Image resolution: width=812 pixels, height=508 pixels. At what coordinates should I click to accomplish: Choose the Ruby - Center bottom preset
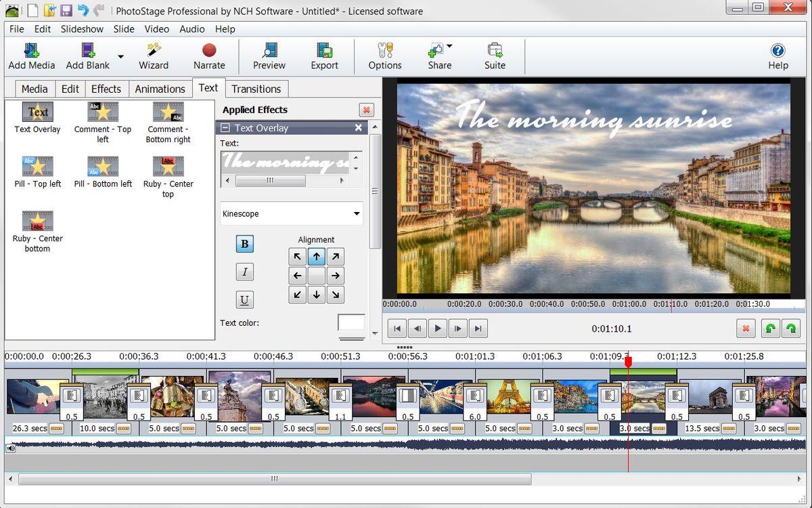click(x=37, y=221)
